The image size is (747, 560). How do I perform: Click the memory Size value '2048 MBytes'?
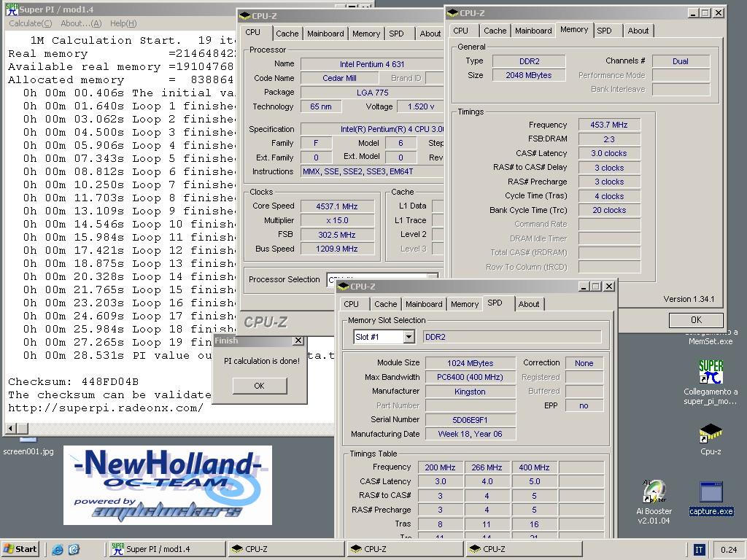[529, 75]
